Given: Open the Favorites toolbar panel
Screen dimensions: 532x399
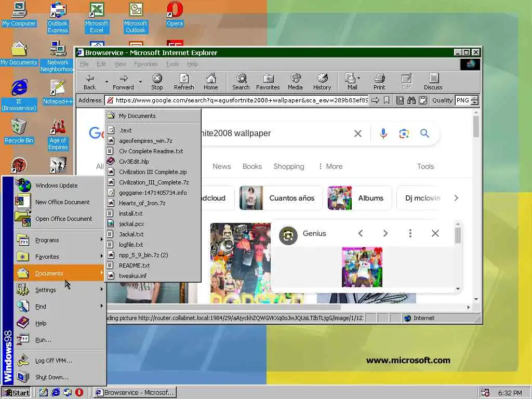Looking at the screenshot, I should click(x=268, y=82).
